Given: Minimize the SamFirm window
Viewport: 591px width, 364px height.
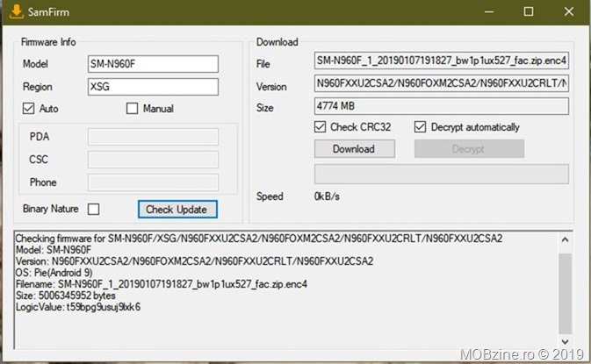Looking at the screenshot, I should (x=489, y=11).
